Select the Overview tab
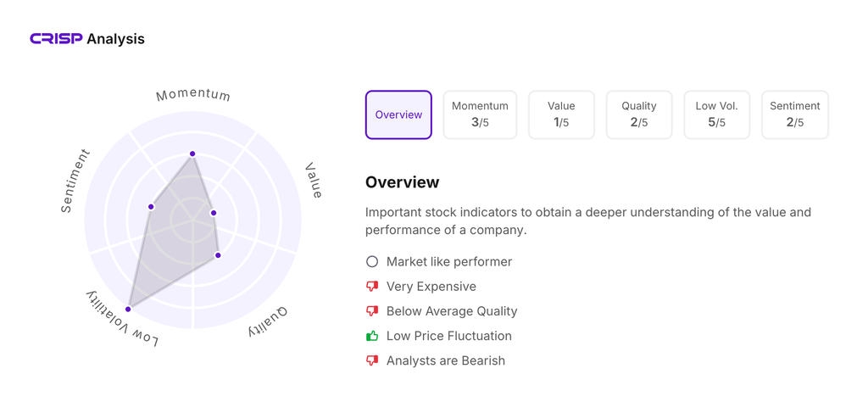The image size is (868, 402). coord(398,114)
